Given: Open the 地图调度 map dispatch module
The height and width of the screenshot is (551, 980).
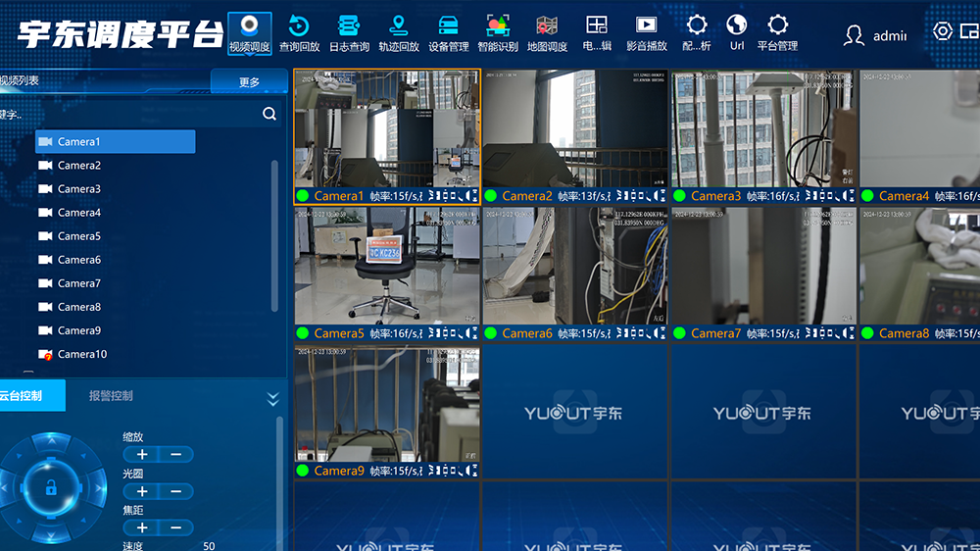Looking at the screenshot, I should pyautogui.click(x=547, y=32).
